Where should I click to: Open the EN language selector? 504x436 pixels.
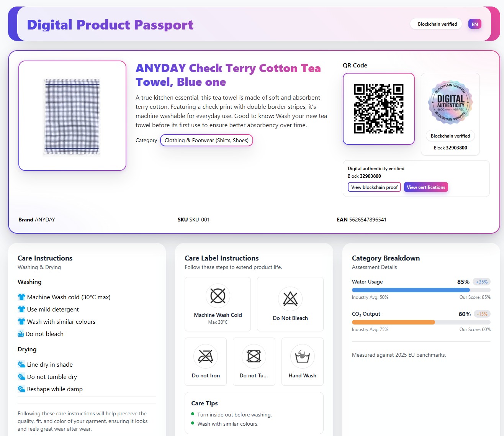(x=475, y=24)
